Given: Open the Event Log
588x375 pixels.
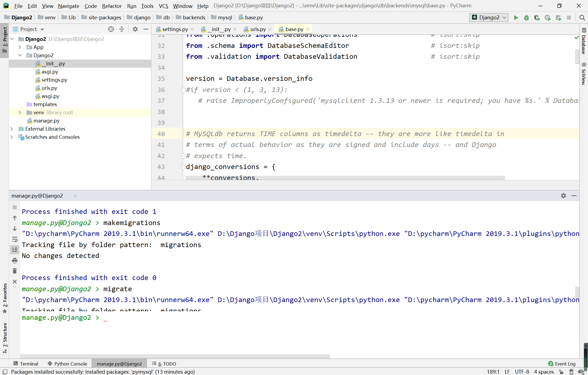Looking at the screenshot, I should [562, 364].
